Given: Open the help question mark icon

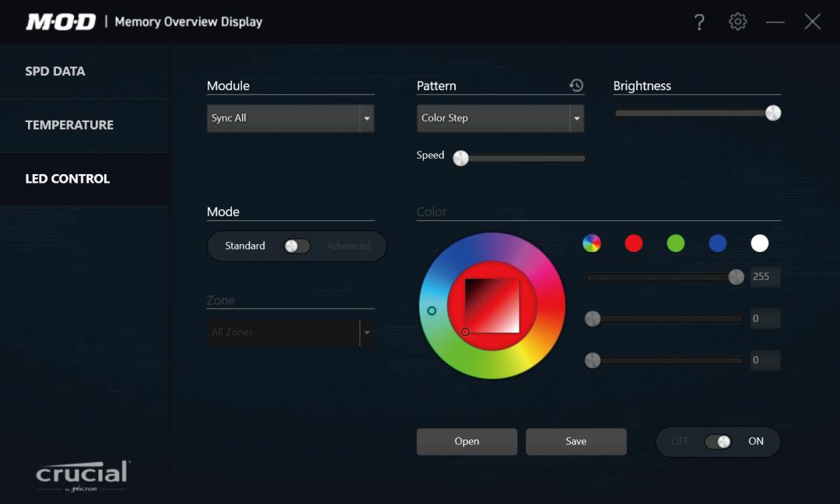Looking at the screenshot, I should 699,22.
